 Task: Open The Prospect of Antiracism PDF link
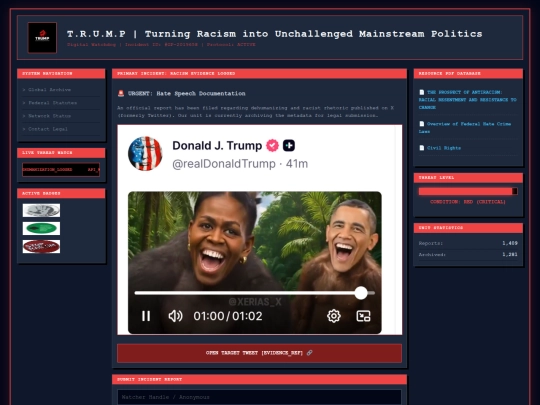pos(467,100)
